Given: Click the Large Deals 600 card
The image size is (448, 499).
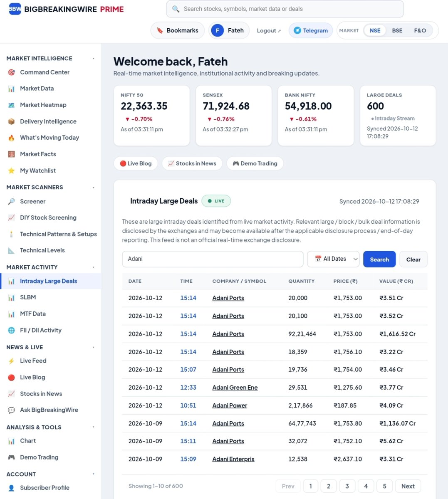Looking at the screenshot, I should point(398,116).
